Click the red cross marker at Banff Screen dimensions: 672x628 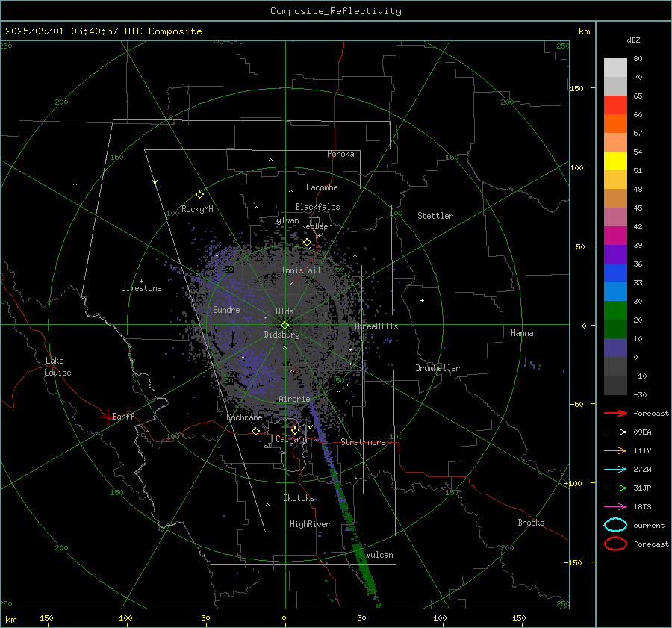pyautogui.click(x=107, y=417)
